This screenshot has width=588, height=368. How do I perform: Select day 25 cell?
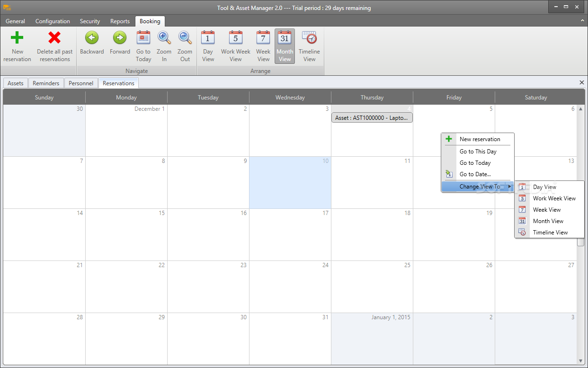tap(372, 287)
